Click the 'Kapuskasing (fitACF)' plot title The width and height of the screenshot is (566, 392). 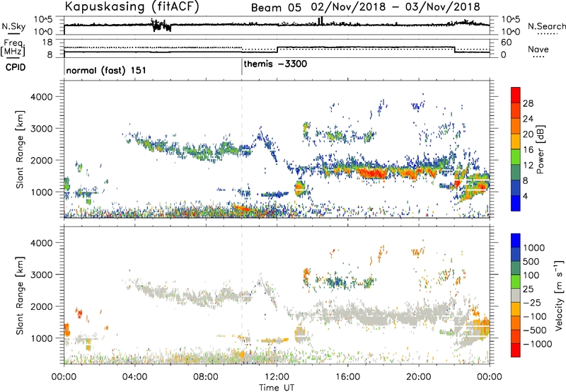[132, 6]
